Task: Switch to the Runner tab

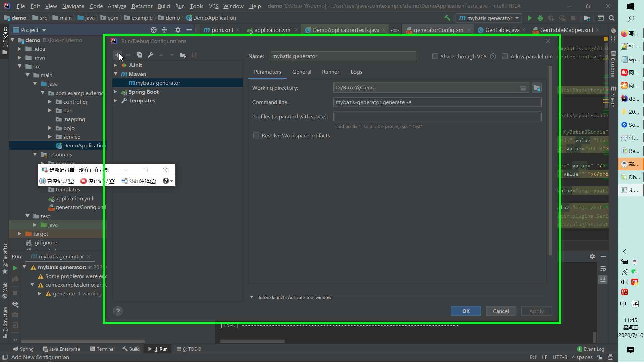Action: (330, 72)
